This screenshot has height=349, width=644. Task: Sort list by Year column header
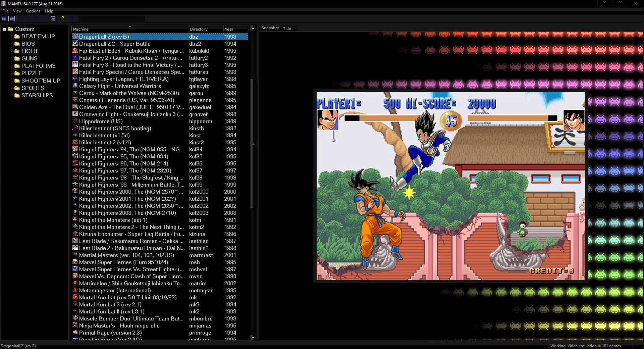(235, 29)
